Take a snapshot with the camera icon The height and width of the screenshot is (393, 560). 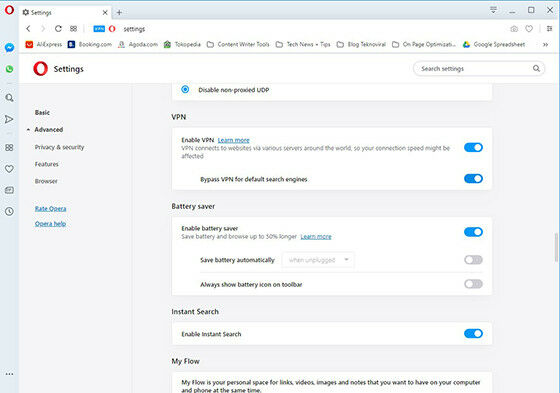pyautogui.click(x=514, y=29)
